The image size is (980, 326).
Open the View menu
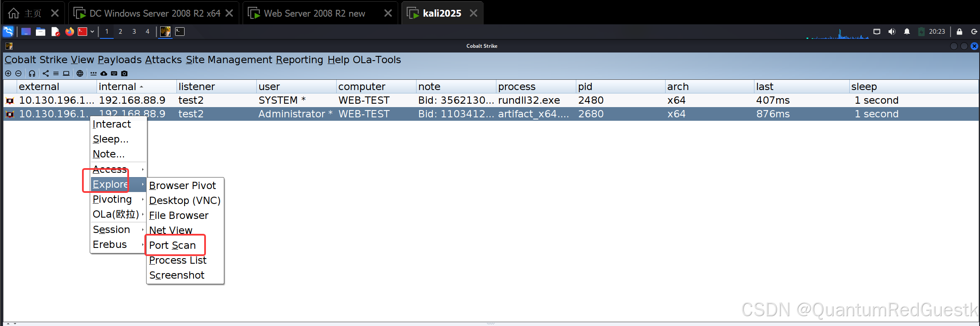(82, 60)
